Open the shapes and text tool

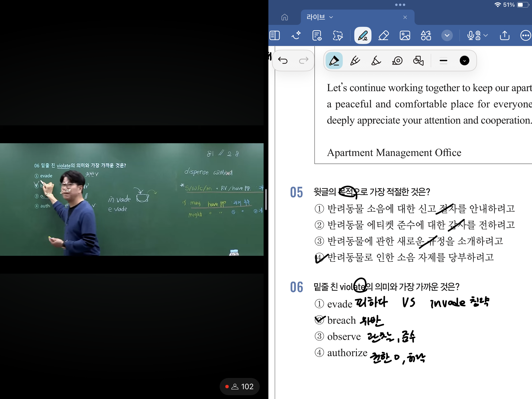tap(426, 36)
